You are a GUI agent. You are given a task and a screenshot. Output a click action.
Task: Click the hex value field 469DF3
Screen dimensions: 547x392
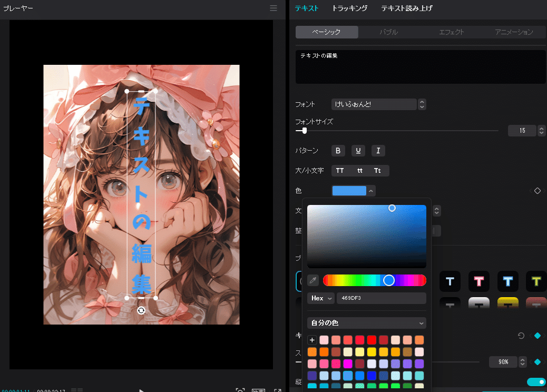[x=382, y=298]
